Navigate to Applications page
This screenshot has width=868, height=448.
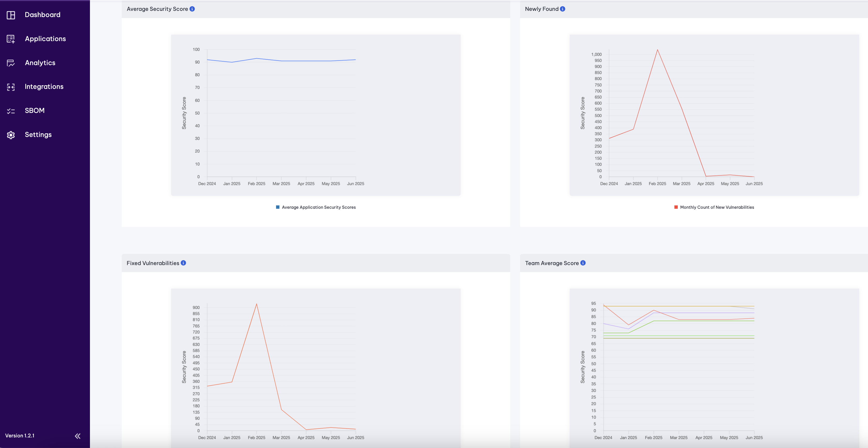[45, 39]
